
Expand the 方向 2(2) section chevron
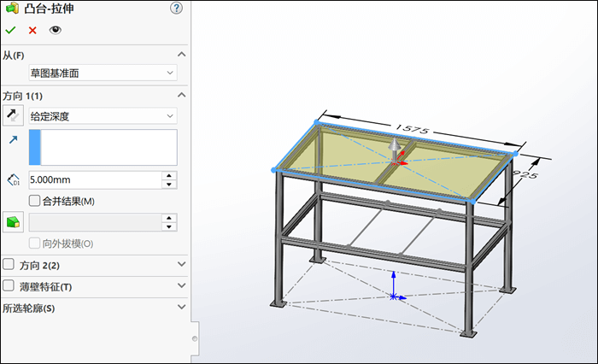[x=181, y=264]
